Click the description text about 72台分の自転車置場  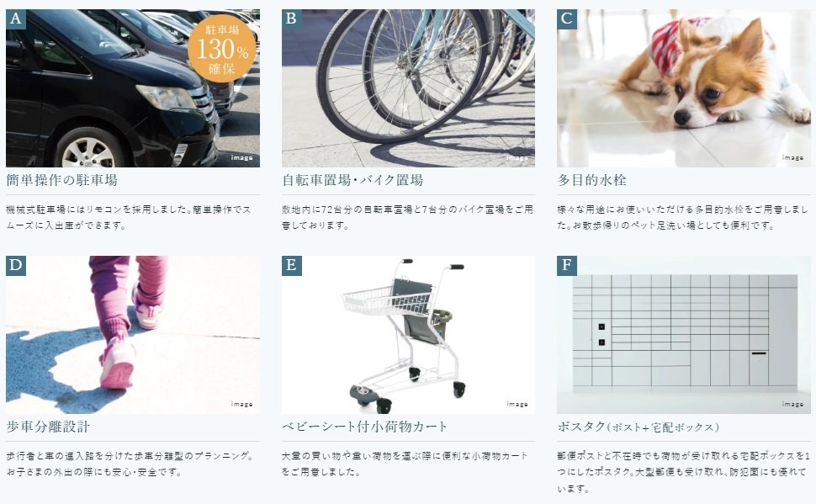coord(407,217)
